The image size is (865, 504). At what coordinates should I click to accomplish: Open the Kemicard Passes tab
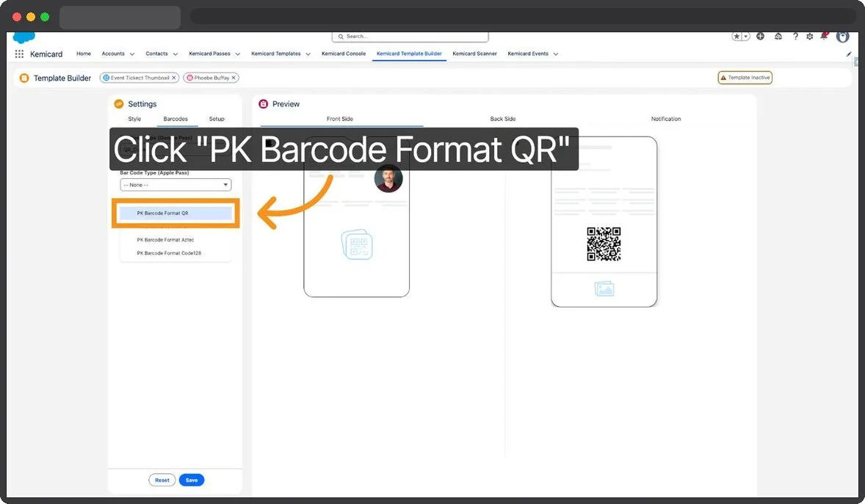[209, 54]
